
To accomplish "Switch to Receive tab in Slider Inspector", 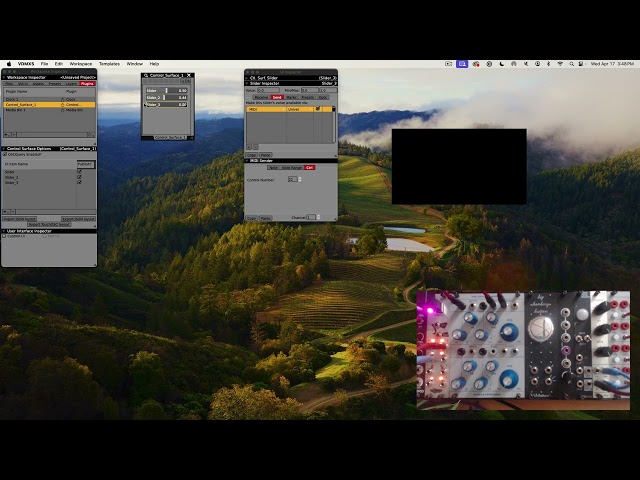I will (261, 98).
